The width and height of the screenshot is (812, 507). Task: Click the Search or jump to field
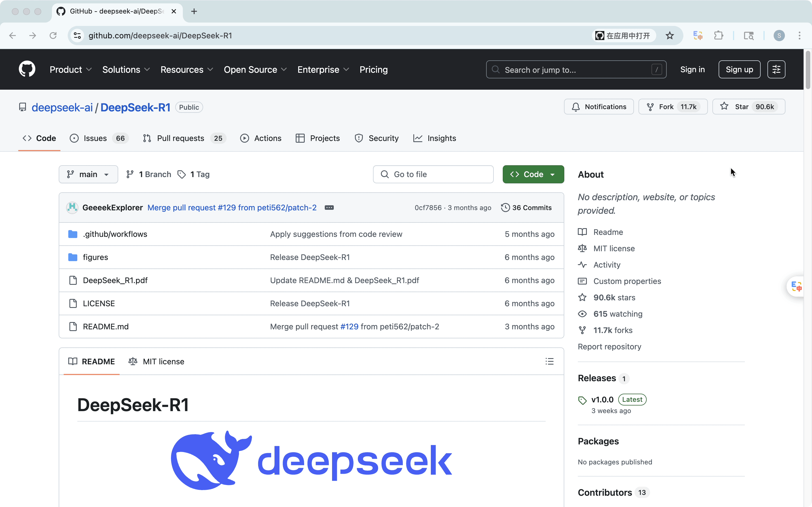point(576,69)
